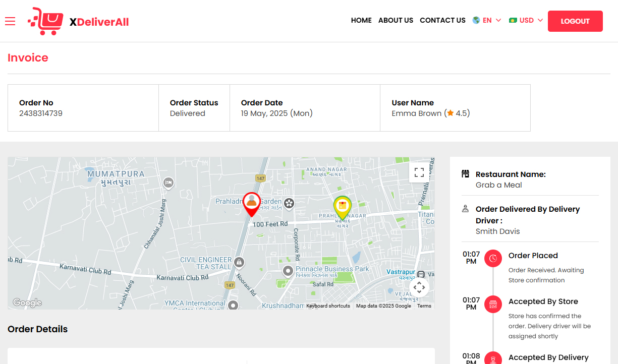Viewport: 618px width, 364px height.
Task: Click the red user location map pin
Action: click(x=251, y=205)
